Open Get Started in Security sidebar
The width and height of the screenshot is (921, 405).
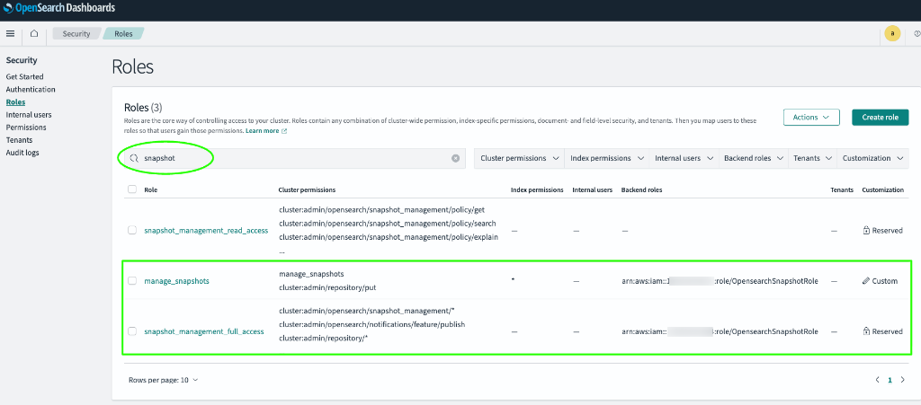[25, 77]
